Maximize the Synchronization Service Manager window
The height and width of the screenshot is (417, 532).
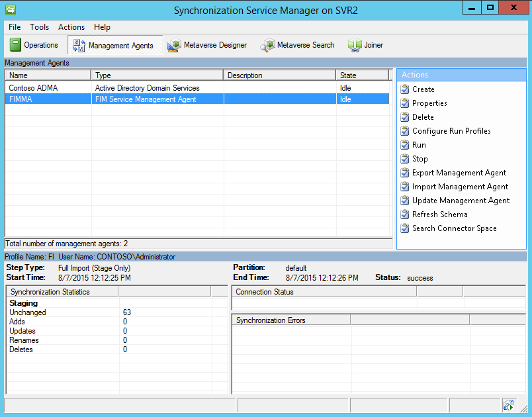click(x=490, y=8)
